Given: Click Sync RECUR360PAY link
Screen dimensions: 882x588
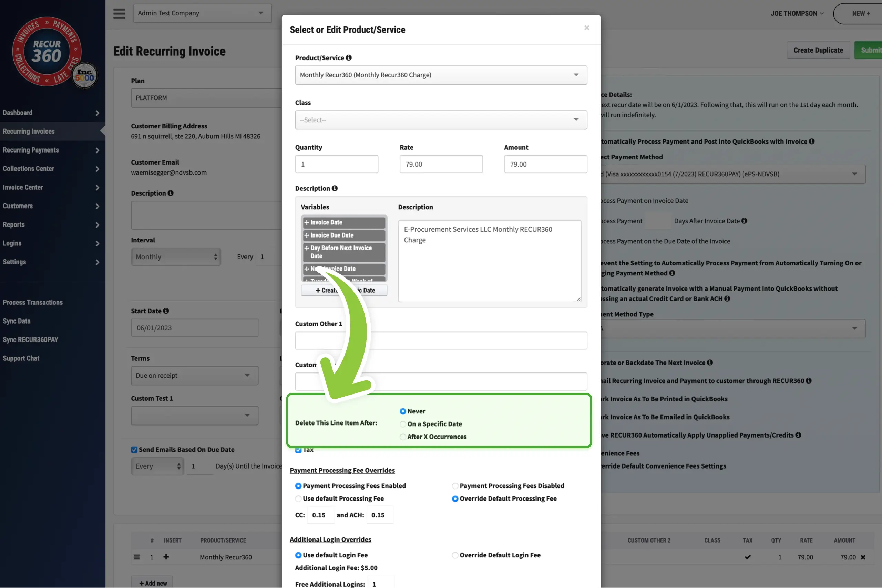Looking at the screenshot, I should [x=30, y=340].
